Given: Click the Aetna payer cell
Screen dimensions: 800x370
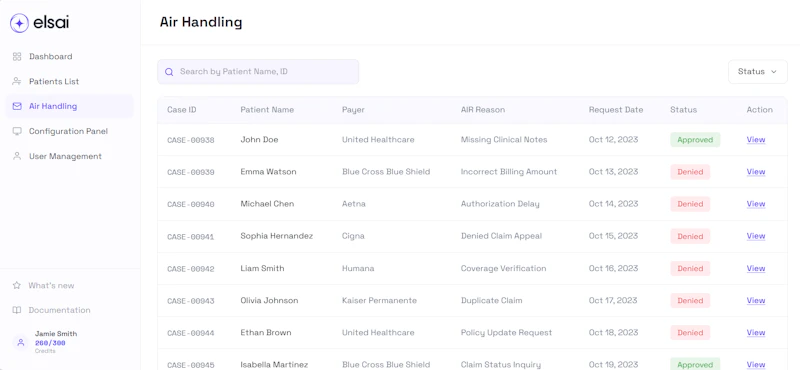Looking at the screenshot, I should [354, 204].
